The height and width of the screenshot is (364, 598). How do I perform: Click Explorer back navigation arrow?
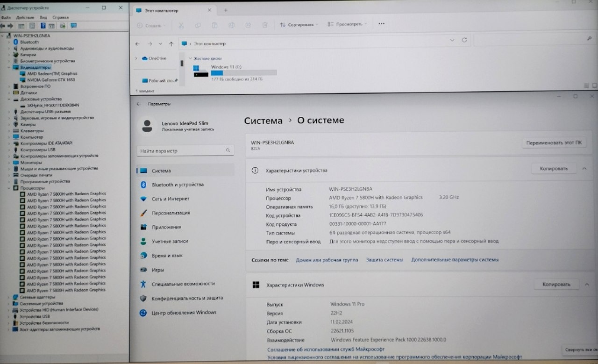click(137, 43)
